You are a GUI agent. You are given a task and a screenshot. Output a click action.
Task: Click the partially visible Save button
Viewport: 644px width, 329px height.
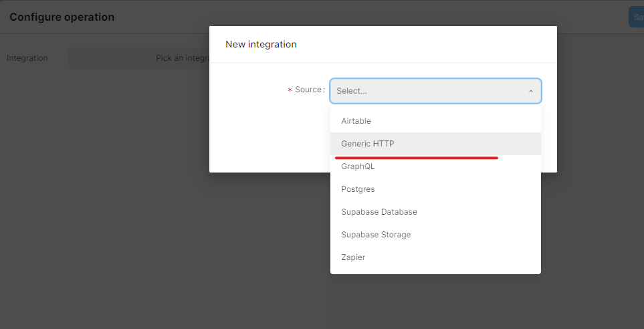636,17
